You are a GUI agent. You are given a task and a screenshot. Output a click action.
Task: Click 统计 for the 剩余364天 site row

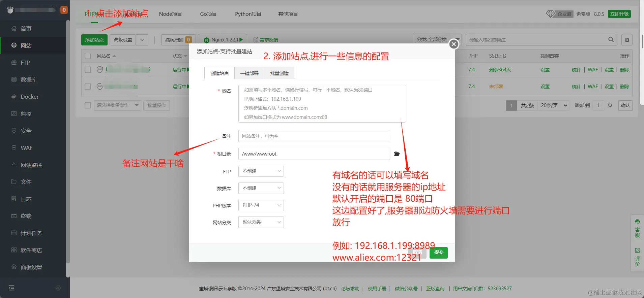click(577, 70)
